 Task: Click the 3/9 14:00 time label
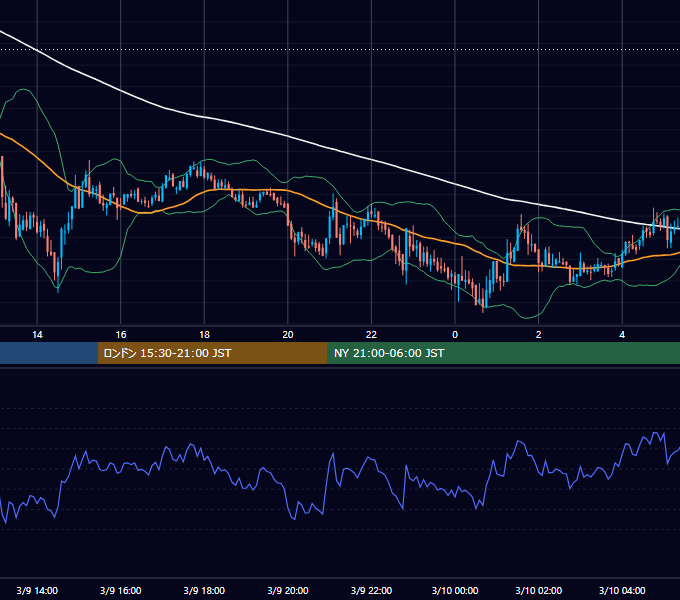pyautogui.click(x=37, y=590)
